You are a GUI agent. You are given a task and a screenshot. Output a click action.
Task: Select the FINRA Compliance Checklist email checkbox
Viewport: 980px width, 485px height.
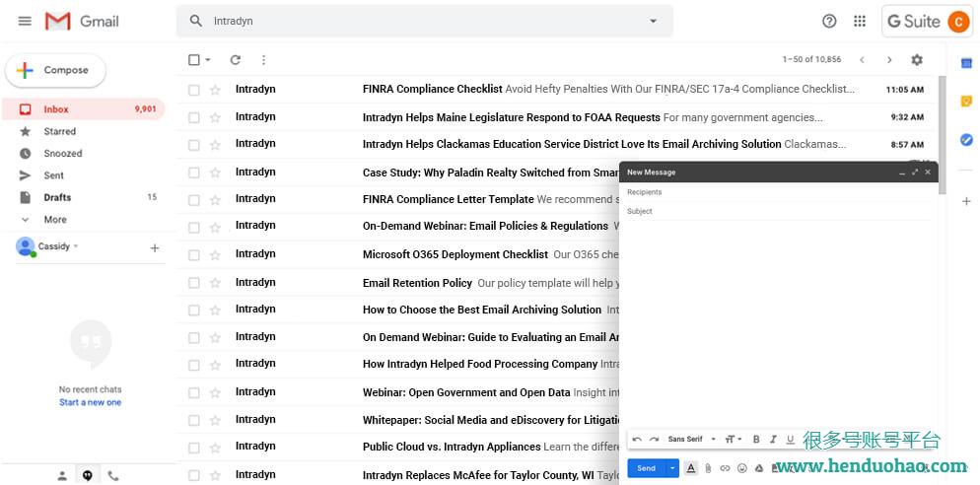pyautogui.click(x=194, y=90)
